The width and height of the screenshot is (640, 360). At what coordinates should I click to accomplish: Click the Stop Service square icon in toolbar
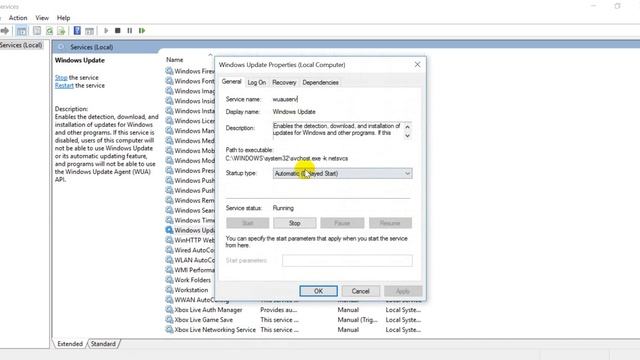pos(118,31)
